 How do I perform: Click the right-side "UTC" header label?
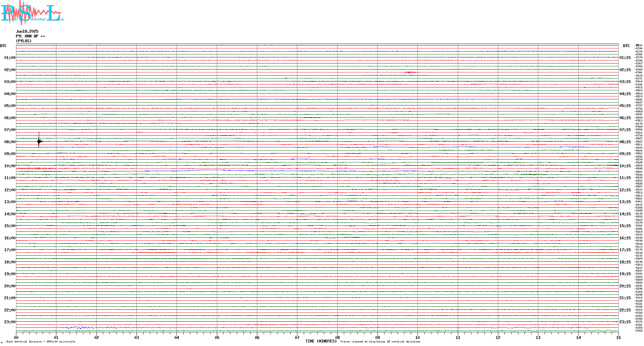click(x=626, y=46)
